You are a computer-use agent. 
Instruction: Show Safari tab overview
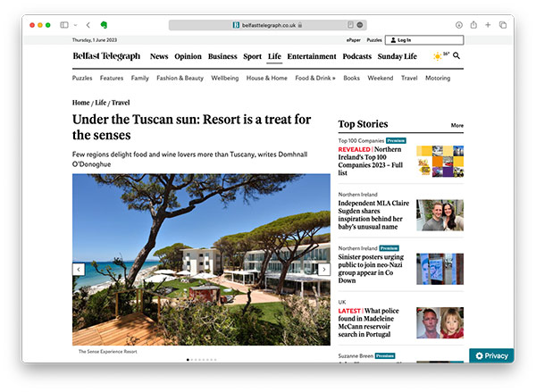[x=503, y=25]
